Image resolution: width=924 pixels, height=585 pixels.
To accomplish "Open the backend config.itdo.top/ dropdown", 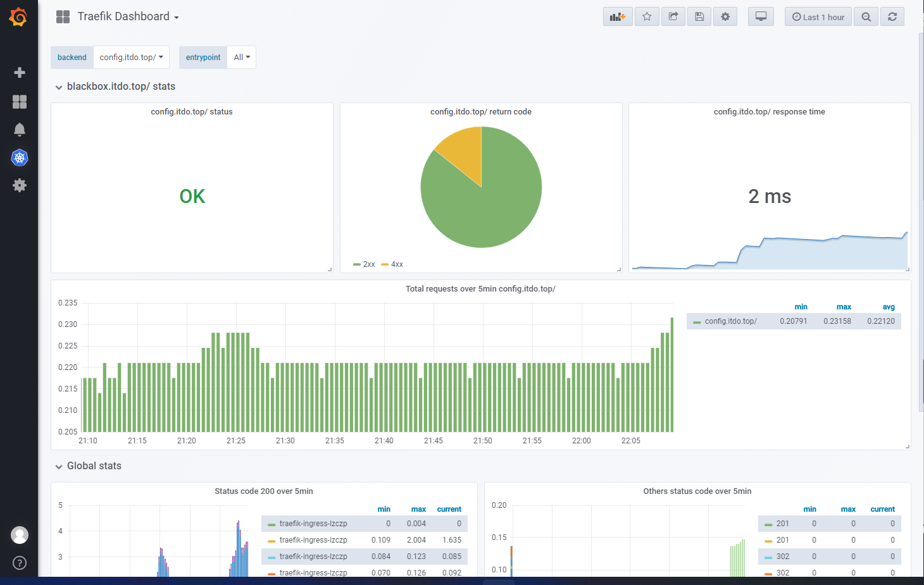I will (x=131, y=57).
